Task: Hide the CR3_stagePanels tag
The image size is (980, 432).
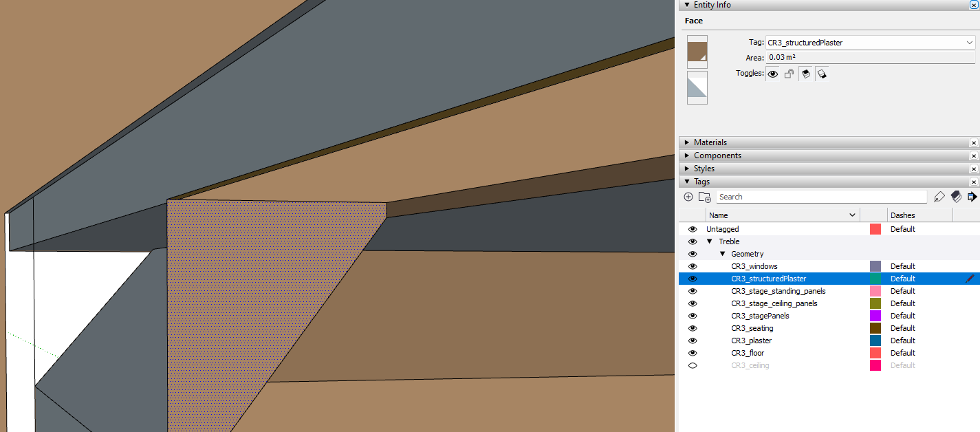Action: click(693, 316)
